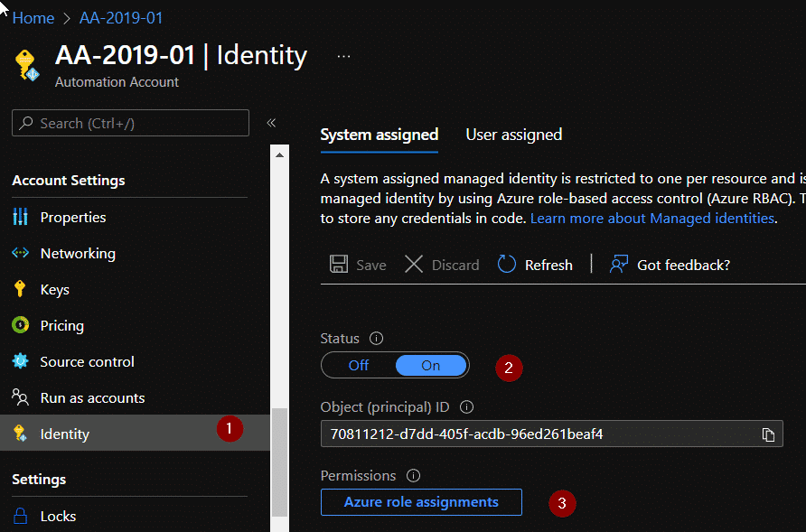Enable the Off status option
806x532 pixels.
click(358, 365)
